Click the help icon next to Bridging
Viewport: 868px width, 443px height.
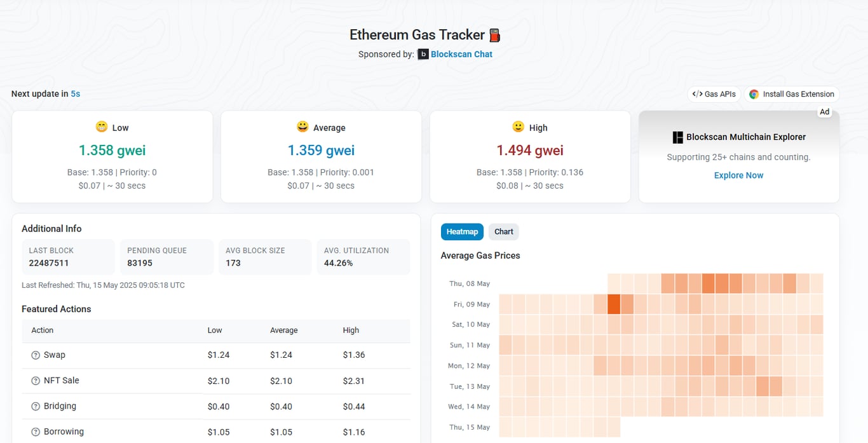[36, 406]
